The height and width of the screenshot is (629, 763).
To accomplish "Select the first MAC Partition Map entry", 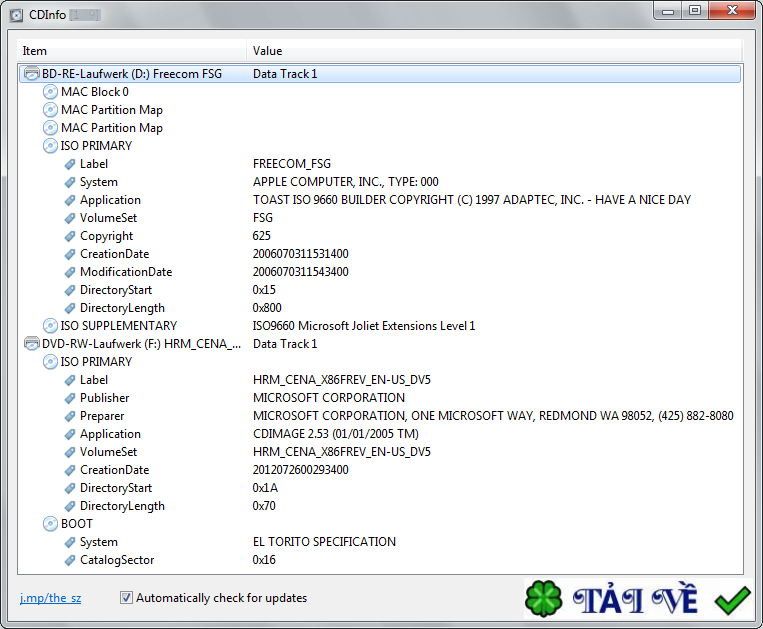I will (111, 110).
